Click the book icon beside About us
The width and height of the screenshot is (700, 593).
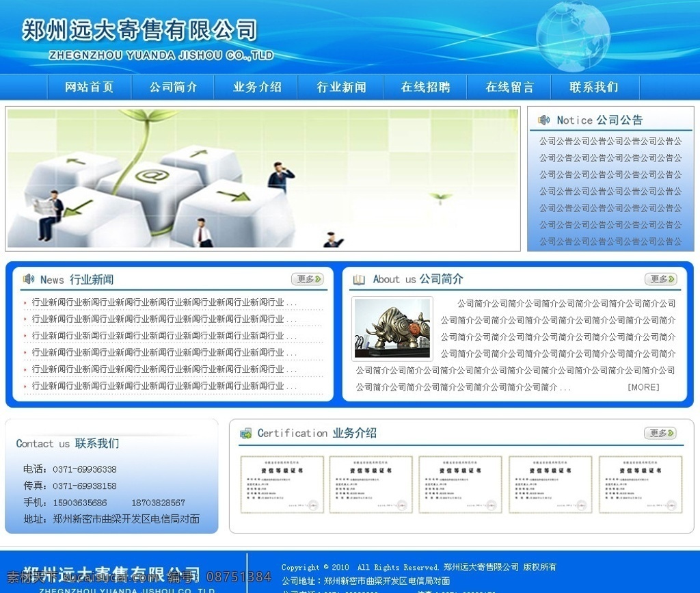pyautogui.click(x=359, y=280)
